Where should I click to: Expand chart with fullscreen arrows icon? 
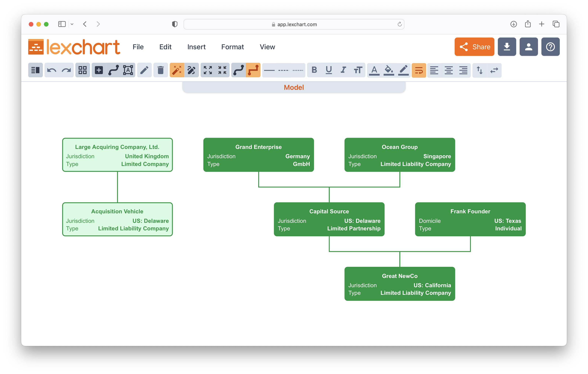(208, 70)
